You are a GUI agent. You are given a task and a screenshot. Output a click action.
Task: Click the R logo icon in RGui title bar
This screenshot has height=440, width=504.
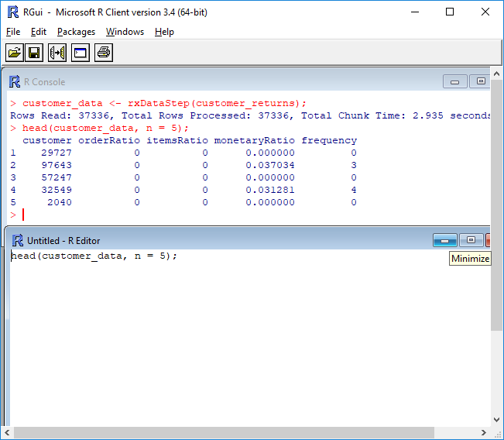pyautogui.click(x=13, y=12)
